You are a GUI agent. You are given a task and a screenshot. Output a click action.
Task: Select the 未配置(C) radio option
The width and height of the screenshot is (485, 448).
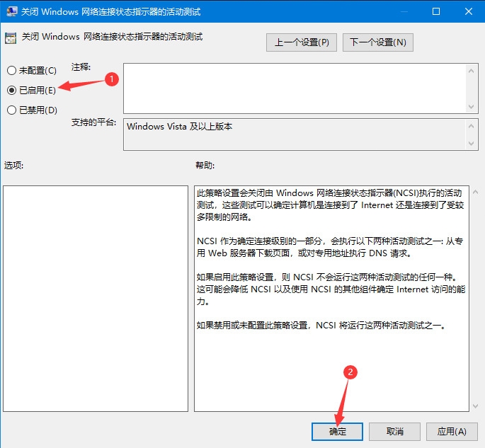[11, 71]
